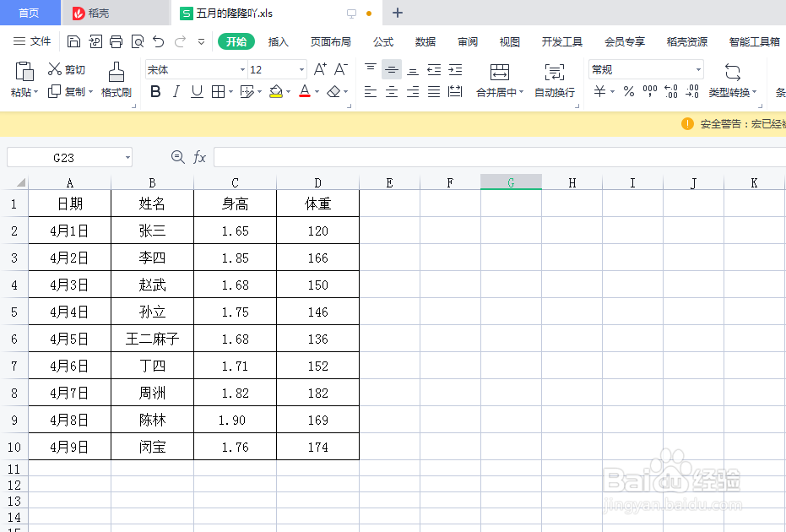
Task: Switch to the 插入 ribbon tab
Action: coord(279,41)
